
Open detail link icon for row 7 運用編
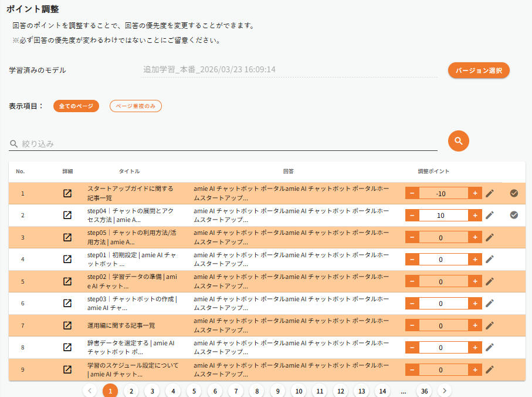[67, 325]
